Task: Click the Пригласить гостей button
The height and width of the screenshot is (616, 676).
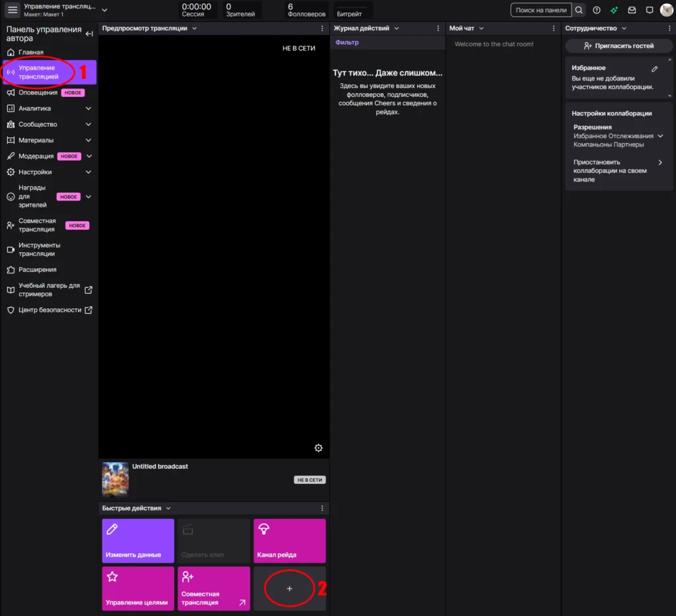Action: (618, 46)
